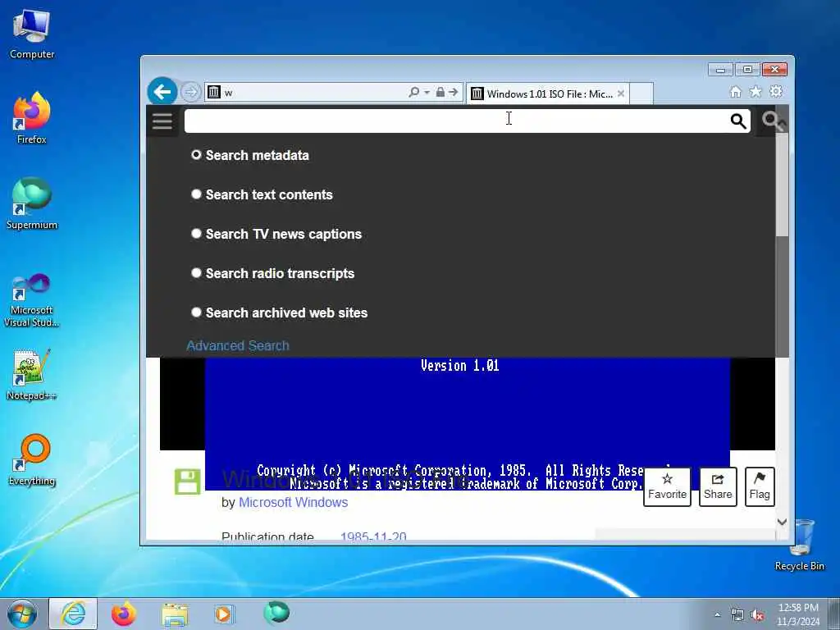Click the green floppy disk software icon
The image size is (840, 630).
coord(188,482)
